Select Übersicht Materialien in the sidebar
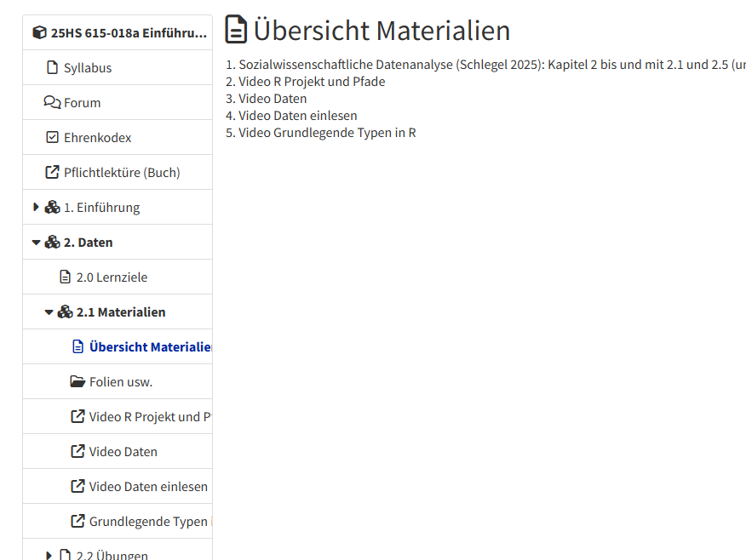 (x=150, y=347)
